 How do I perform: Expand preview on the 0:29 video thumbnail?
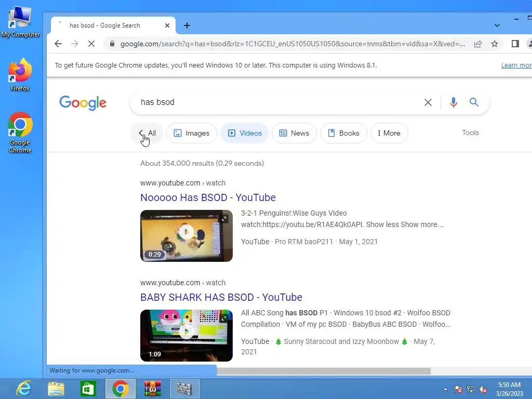pos(224,219)
